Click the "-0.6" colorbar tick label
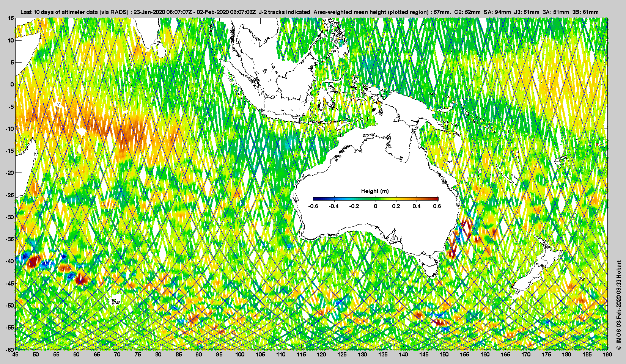 (313, 206)
